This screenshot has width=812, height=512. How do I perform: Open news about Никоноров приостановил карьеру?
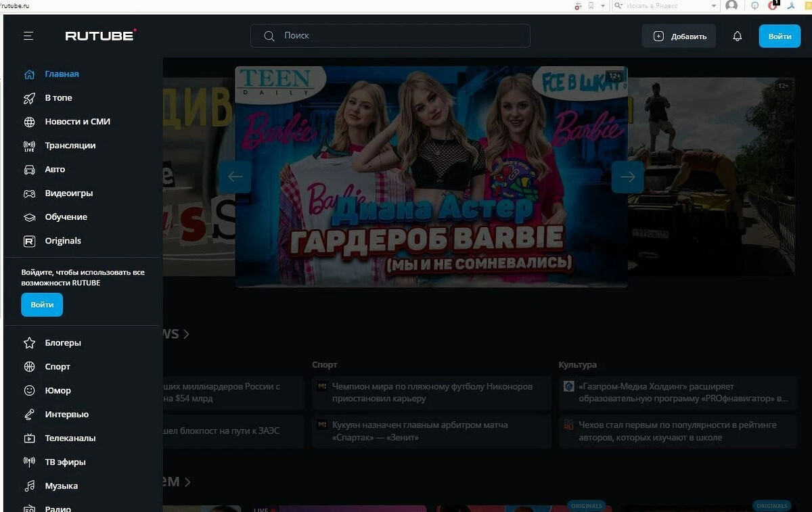coord(432,392)
